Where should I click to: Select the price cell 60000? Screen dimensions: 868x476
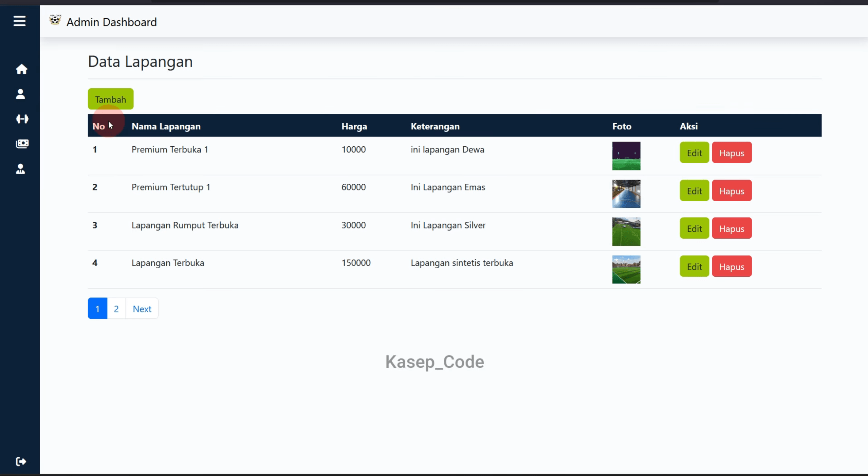tap(353, 187)
